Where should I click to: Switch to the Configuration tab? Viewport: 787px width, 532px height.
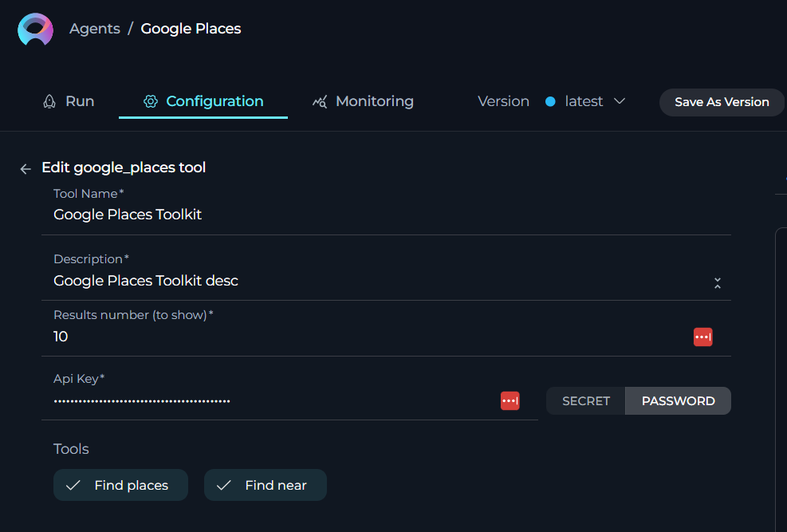[203, 101]
